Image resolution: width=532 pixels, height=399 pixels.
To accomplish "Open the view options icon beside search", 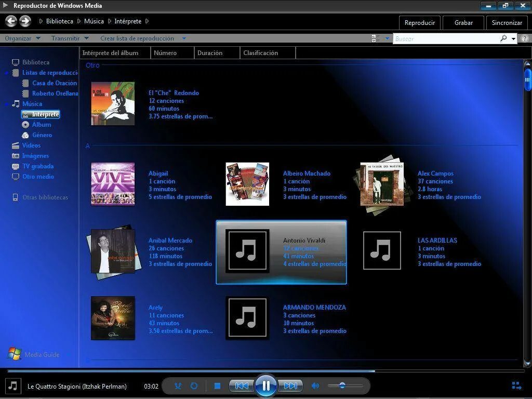I will [x=376, y=38].
